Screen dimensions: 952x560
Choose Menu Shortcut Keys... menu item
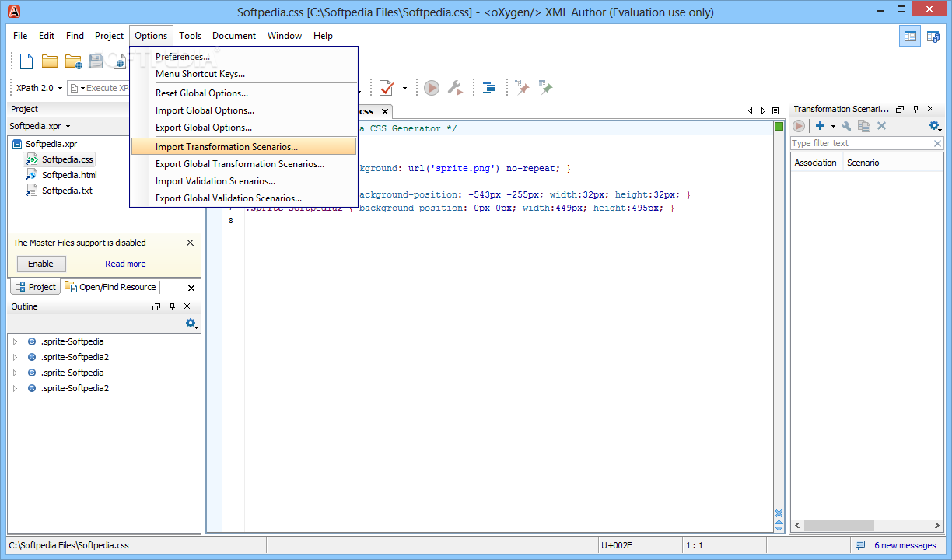(243, 74)
